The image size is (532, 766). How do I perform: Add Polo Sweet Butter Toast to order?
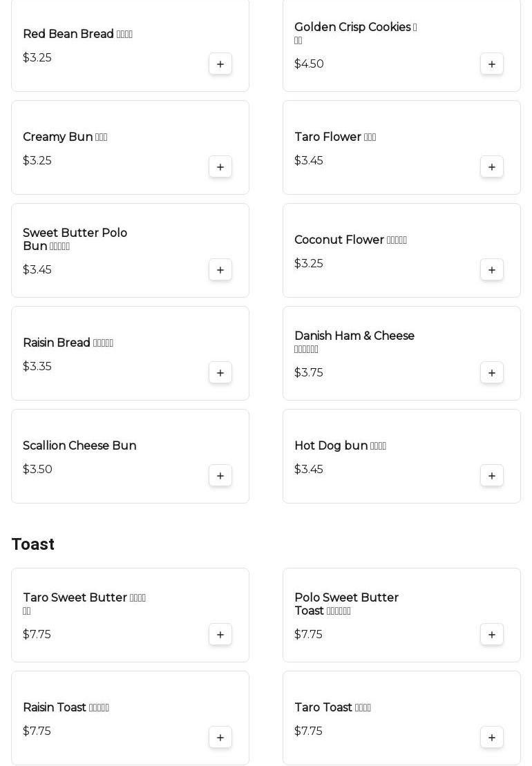492,635
